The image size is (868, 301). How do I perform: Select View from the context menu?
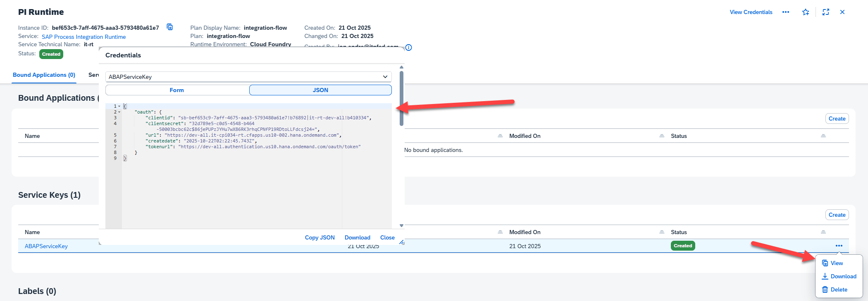coord(836,263)
